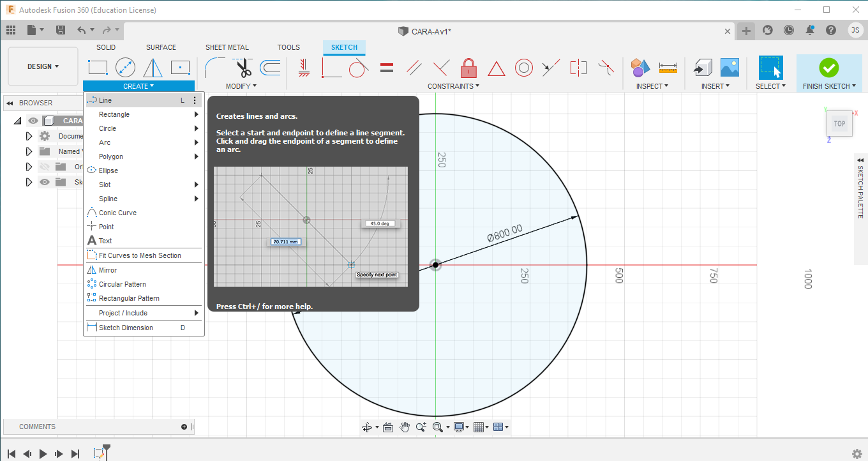Choose Circular Pattern from the Create menu

pos(144,284)
